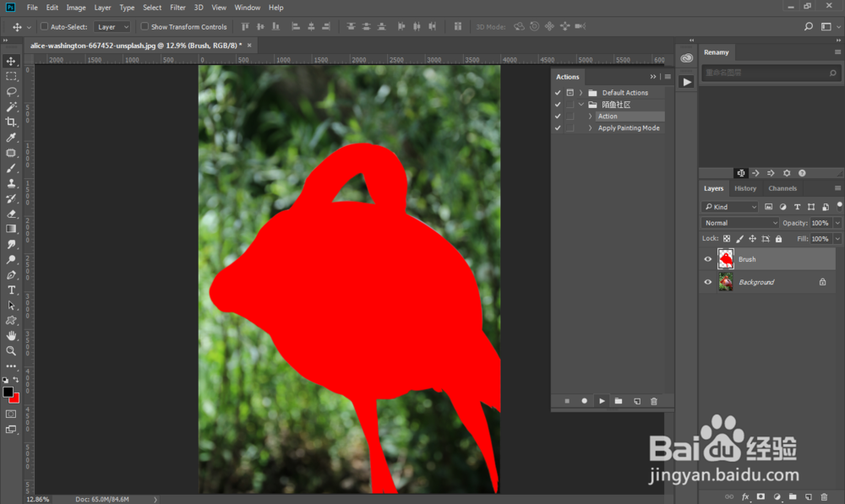Click the Creative Cloud Libraries panel icon
This screenshot has width=845, height=504.
coord(686,58)
